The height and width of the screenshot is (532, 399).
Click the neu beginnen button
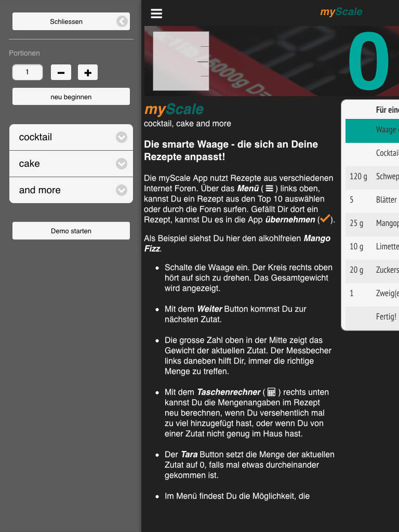(x=71, y=97)
